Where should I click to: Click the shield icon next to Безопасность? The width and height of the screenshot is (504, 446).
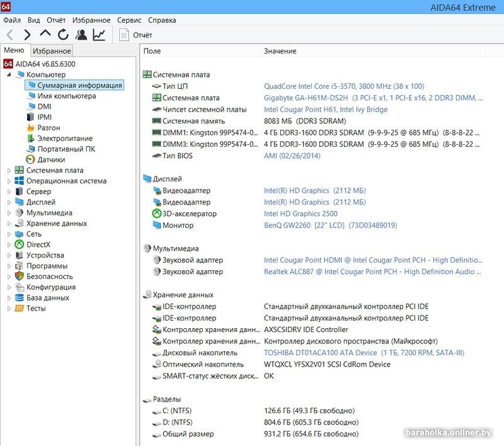coord(20,277)
